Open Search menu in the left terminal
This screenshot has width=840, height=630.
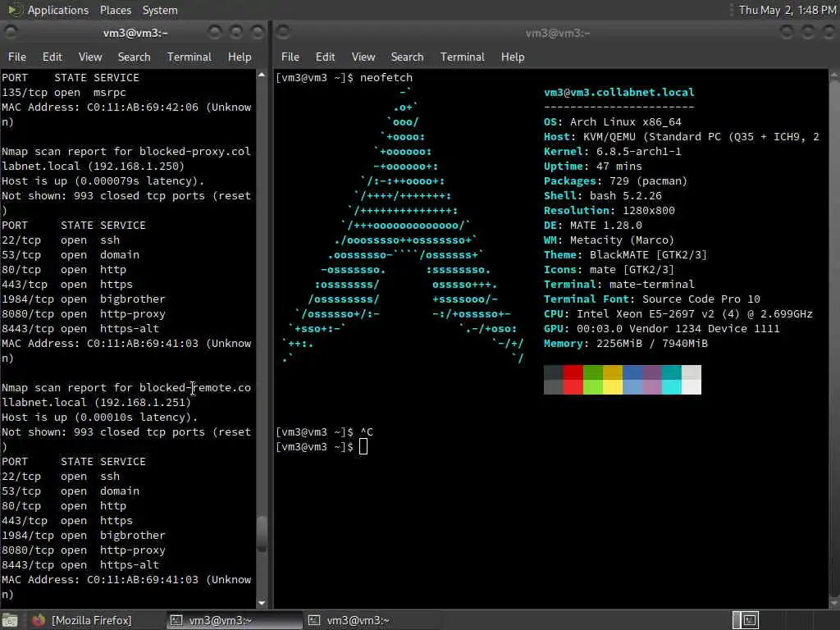134,57
